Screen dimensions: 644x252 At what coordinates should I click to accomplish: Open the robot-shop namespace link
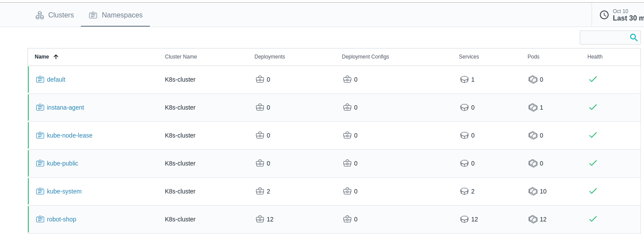pos(62,219)
